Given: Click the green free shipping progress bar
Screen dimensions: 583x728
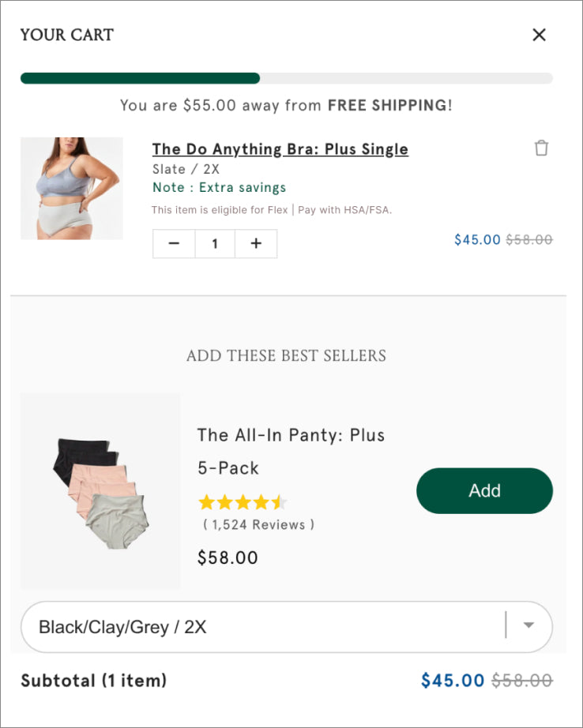Looking at the screenshot, I should click(x=141, y=78).
